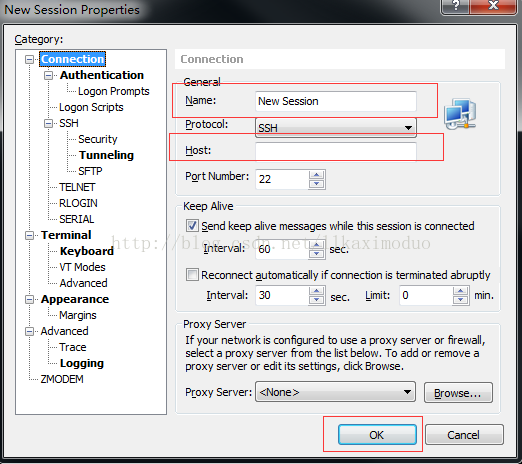
Task: Decrease Port Number with down arrow
Action: [316, 184]
